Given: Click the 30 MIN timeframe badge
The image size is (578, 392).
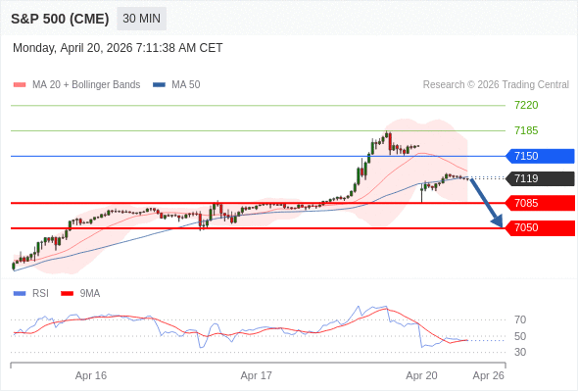Looking at the screenshot, I should [x=141, y=19].
